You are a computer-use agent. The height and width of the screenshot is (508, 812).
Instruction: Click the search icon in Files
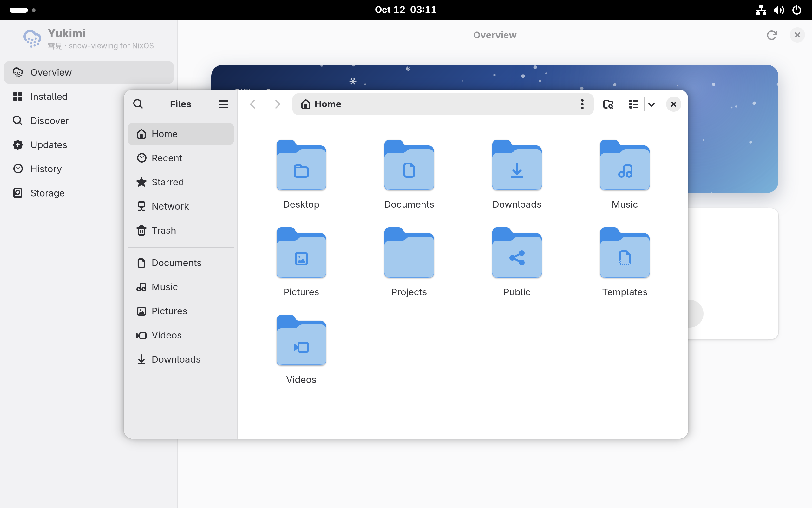pyautogui.click(x=138, y=104)
